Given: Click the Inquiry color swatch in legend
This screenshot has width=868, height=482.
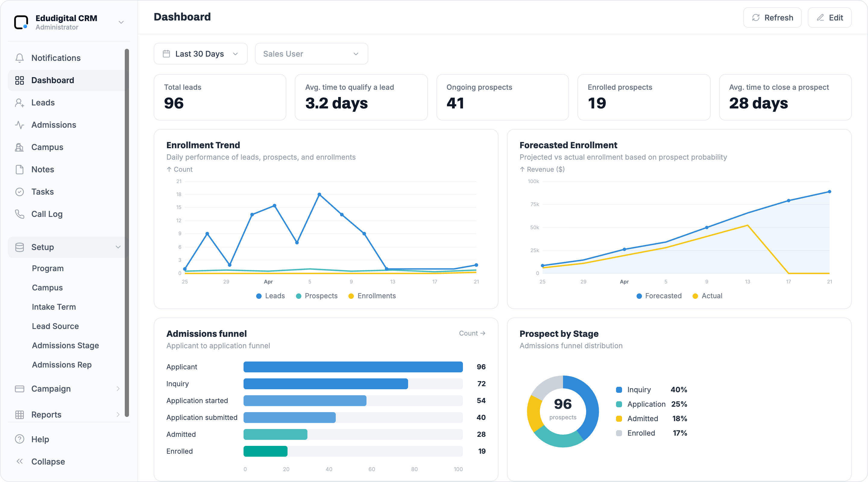Looking at the screenshot, I should pyautogui.click(x=619, y=390).
